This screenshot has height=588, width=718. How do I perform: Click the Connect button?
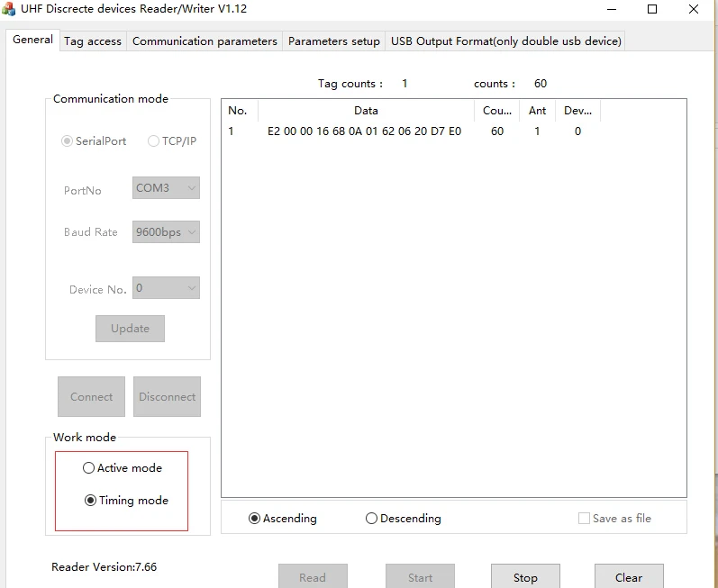tap(91, 397)
